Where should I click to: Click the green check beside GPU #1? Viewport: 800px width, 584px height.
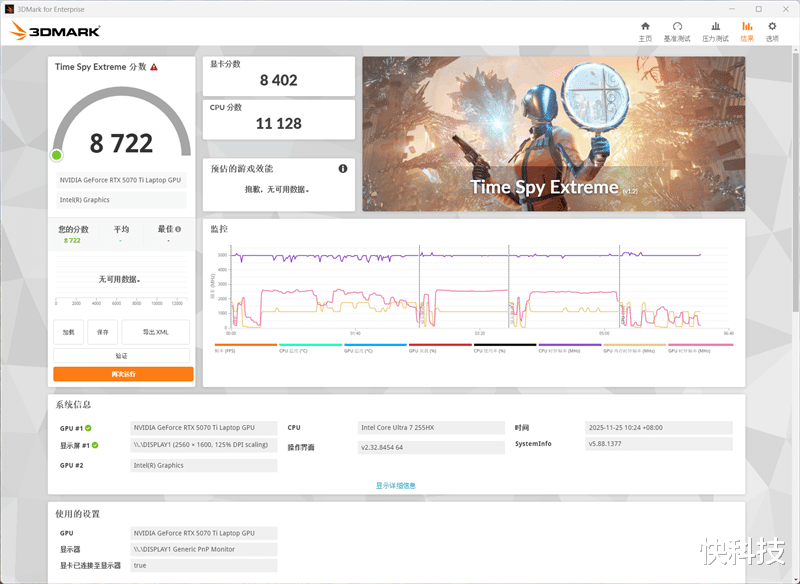(88, 428)
